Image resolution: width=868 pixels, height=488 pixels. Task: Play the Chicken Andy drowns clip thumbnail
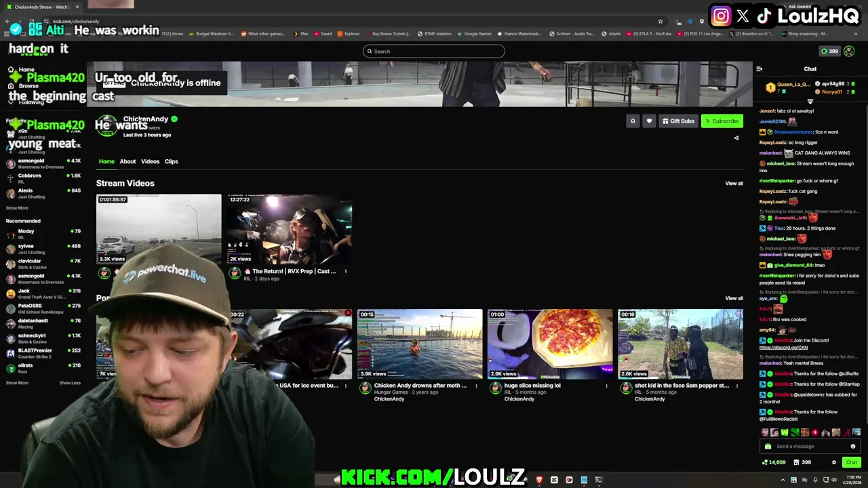[420, 344]
